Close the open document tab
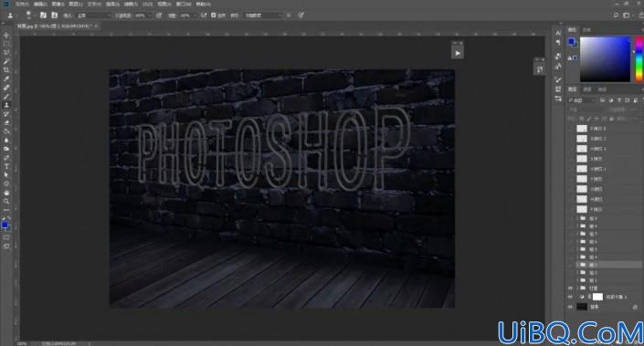This screenshot has height=346, width=644. (x=96, y=26)
